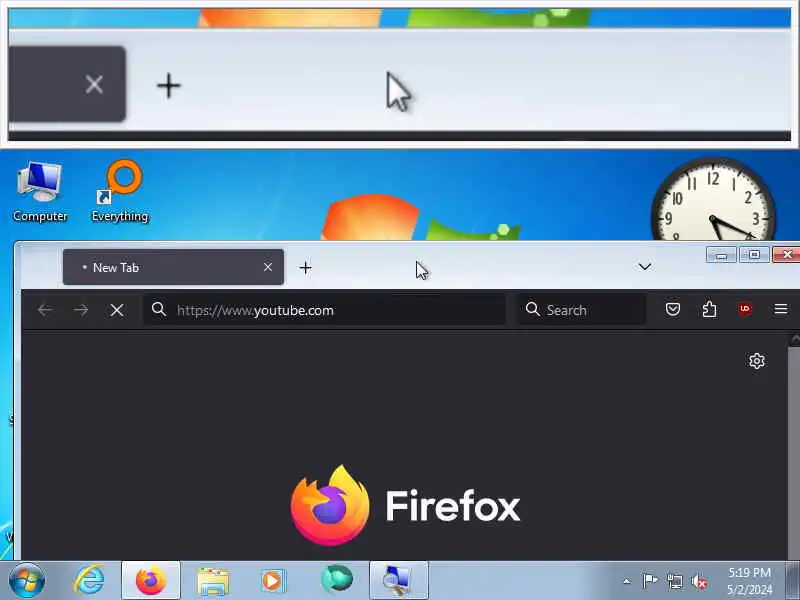Open the network status tray icon

coord(674,581)
